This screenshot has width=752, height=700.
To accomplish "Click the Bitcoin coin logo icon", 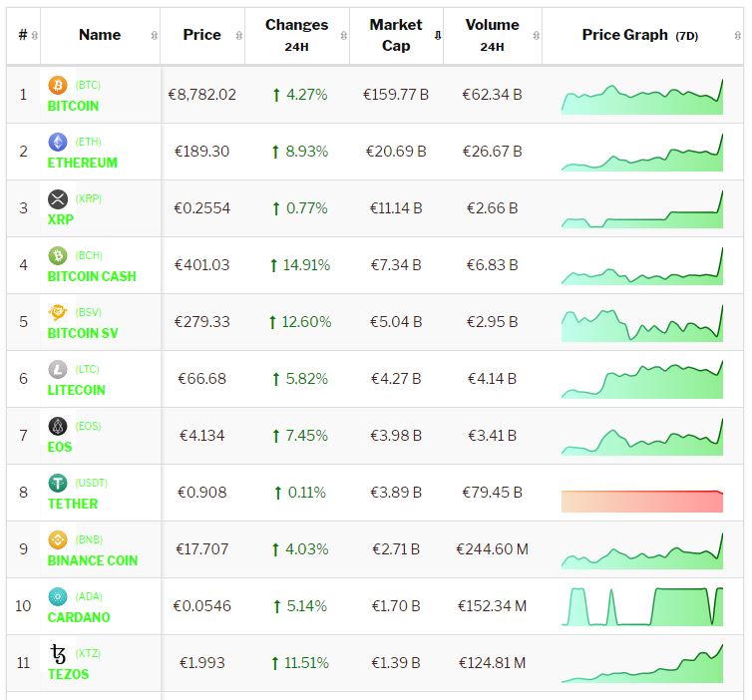I will (x=58, y=86).
